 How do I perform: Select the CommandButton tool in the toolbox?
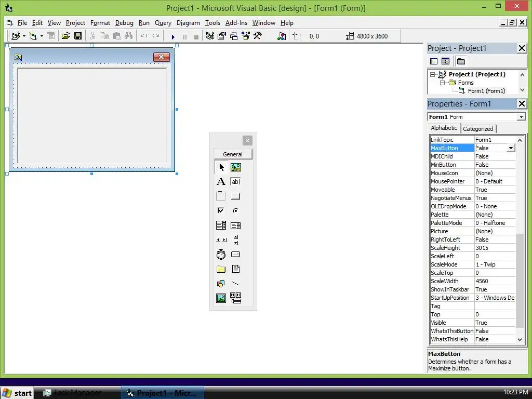(236, 196)
